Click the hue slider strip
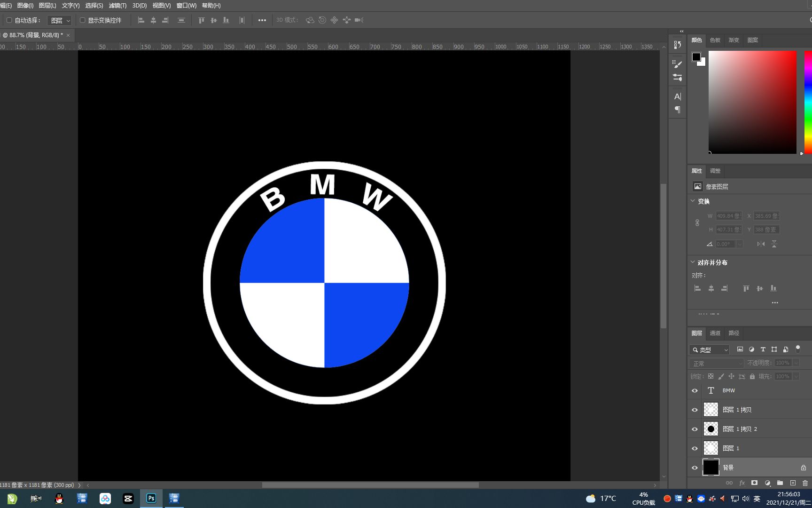Viewport: 812px width, 508px height. 808,102
